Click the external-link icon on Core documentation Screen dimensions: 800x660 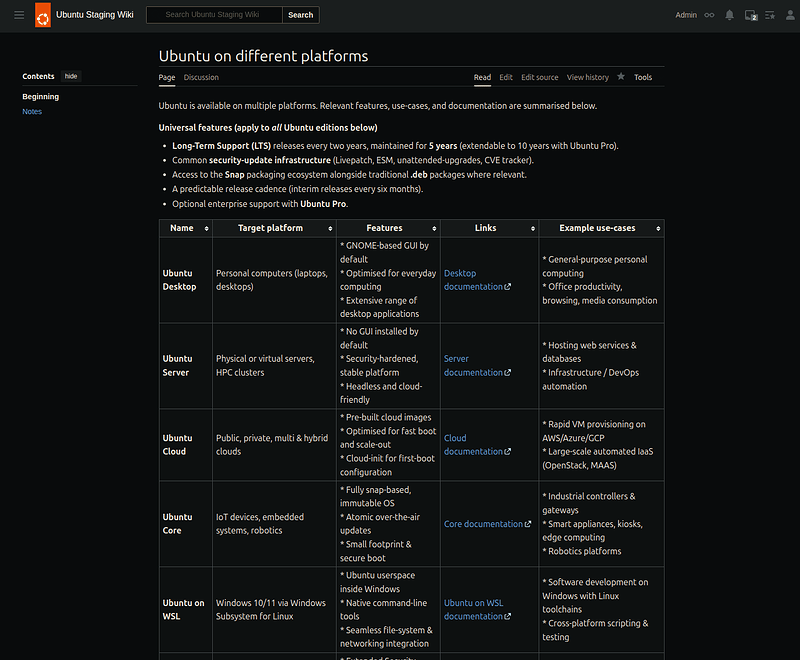tap(528, 524)
